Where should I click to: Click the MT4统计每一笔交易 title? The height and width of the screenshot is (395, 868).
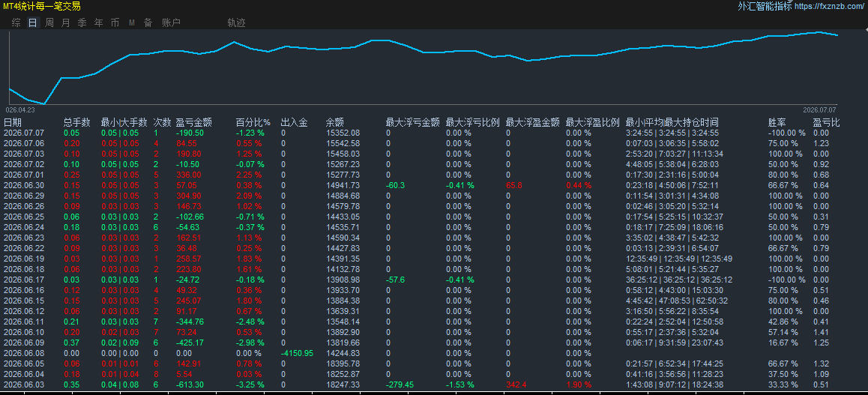click(x=41, y=7)
